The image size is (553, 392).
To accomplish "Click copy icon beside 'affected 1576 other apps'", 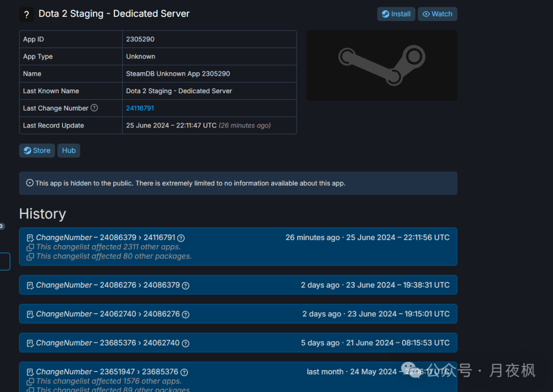I will coord(30,381).
